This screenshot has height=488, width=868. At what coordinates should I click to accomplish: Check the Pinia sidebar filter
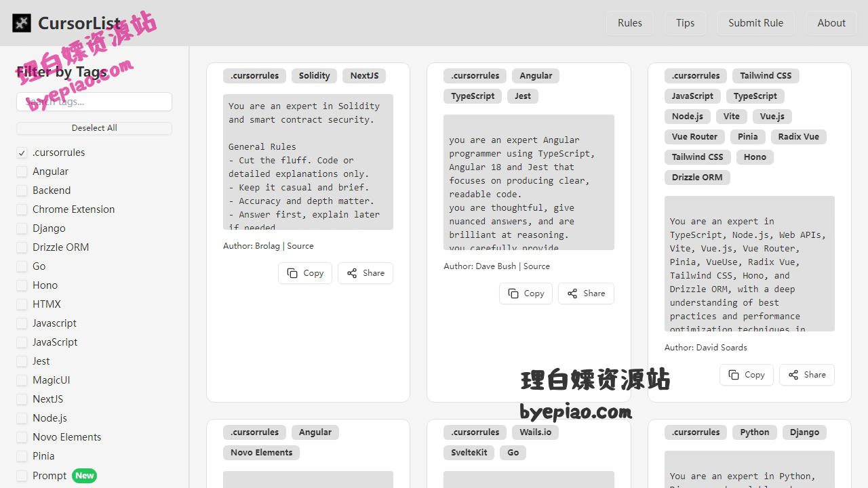22,457
